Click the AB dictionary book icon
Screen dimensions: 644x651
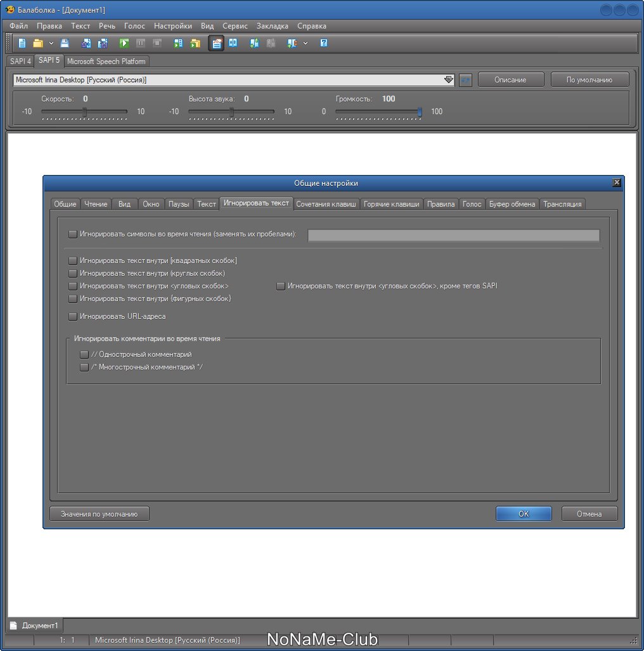coord(233,43)
